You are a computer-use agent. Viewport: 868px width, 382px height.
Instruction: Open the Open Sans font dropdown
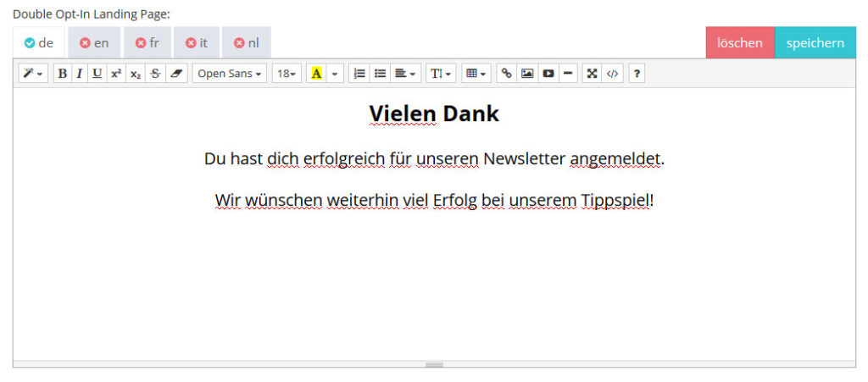229,74
